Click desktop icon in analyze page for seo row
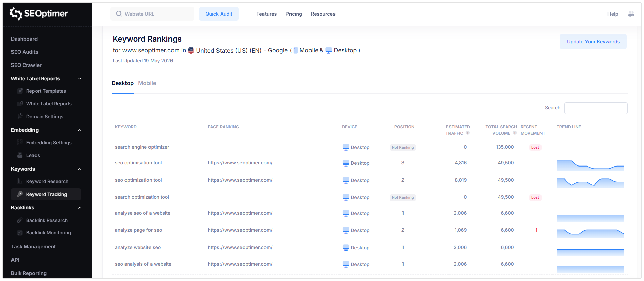 [x=346, y=230]
